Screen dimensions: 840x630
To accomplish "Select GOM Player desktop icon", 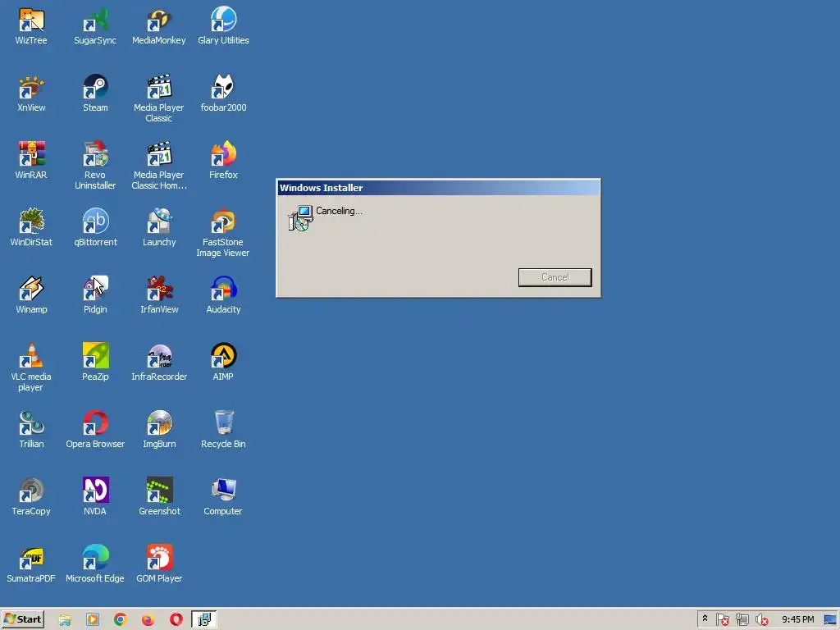I will point(159,564).
